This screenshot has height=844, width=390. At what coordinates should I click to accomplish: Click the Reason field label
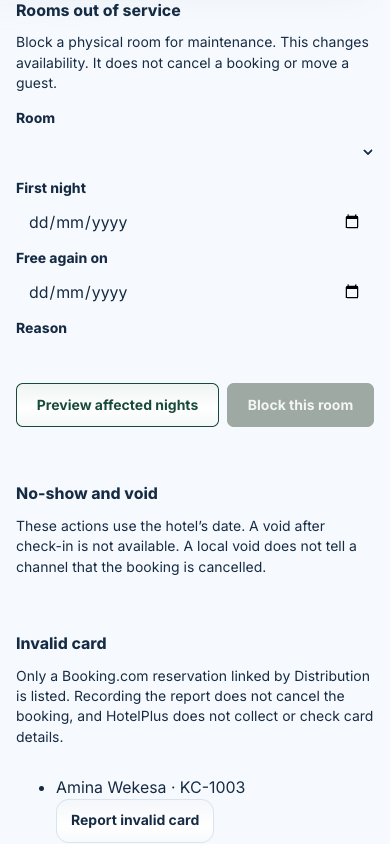[41, 328]
